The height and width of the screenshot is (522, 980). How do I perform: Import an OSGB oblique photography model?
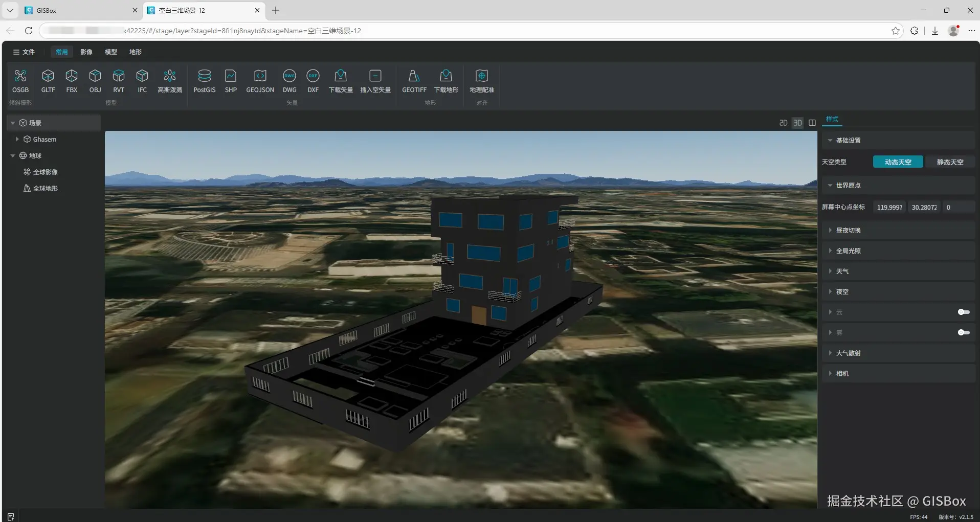[x=20, y=81]
